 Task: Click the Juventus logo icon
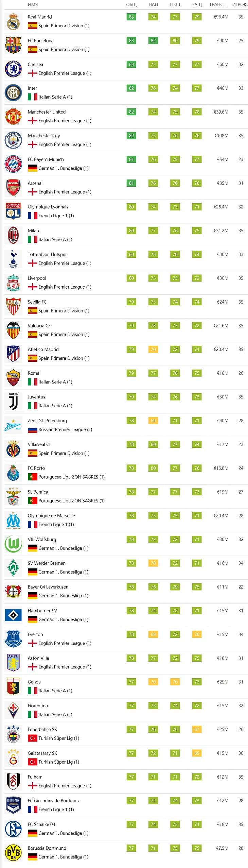(x=13, y=402)
